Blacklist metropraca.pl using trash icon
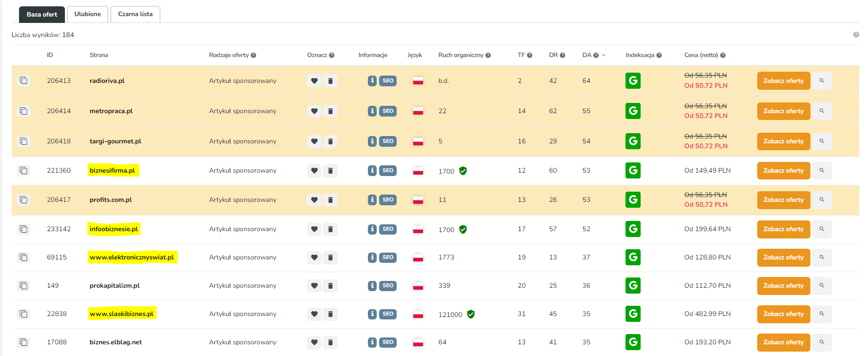Image resolution: width=868 pixels, height=356 pixels. [x=330, y=111]
